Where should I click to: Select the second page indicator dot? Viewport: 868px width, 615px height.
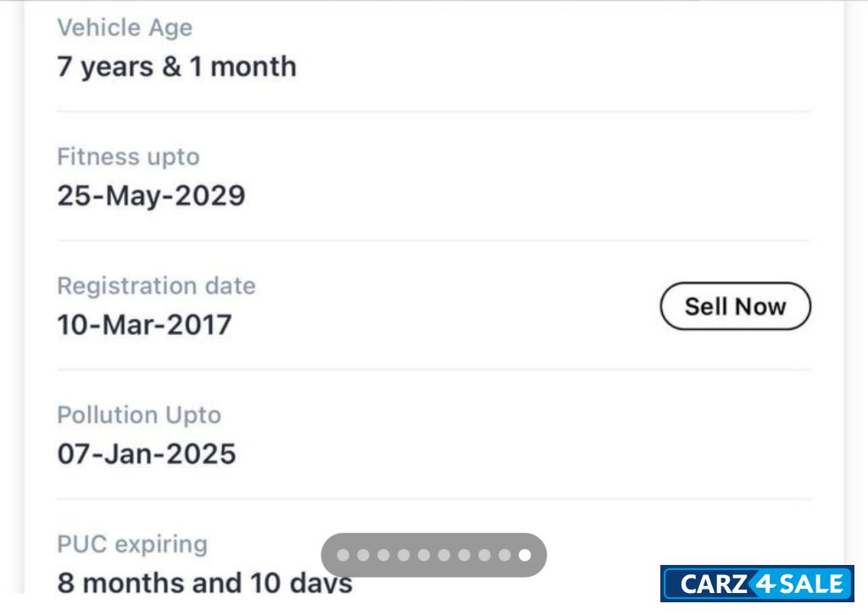click(x=364, y=556)
